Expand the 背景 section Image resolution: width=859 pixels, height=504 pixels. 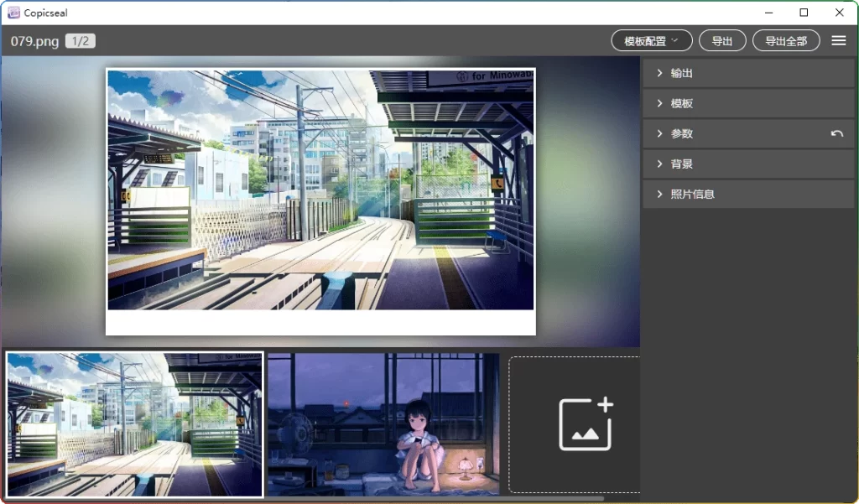tap(748, 164)
